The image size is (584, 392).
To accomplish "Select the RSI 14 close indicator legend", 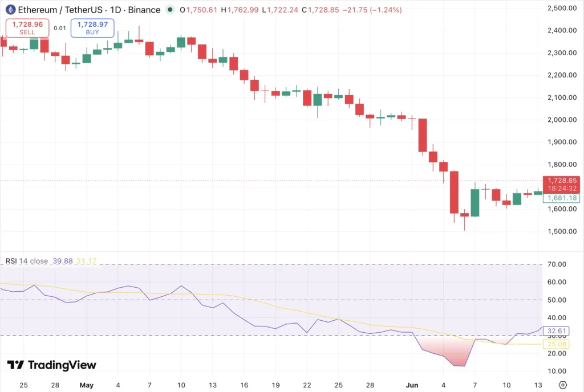I will [27, 261].
